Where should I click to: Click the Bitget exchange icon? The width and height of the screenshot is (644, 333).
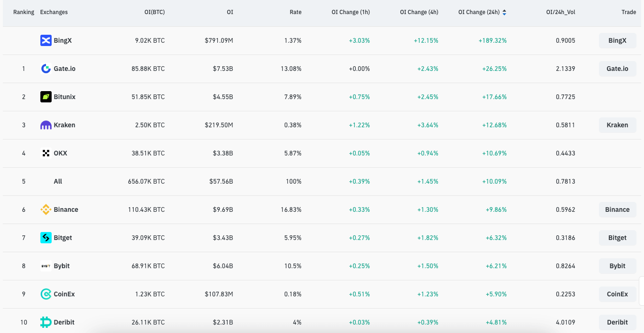45,238
